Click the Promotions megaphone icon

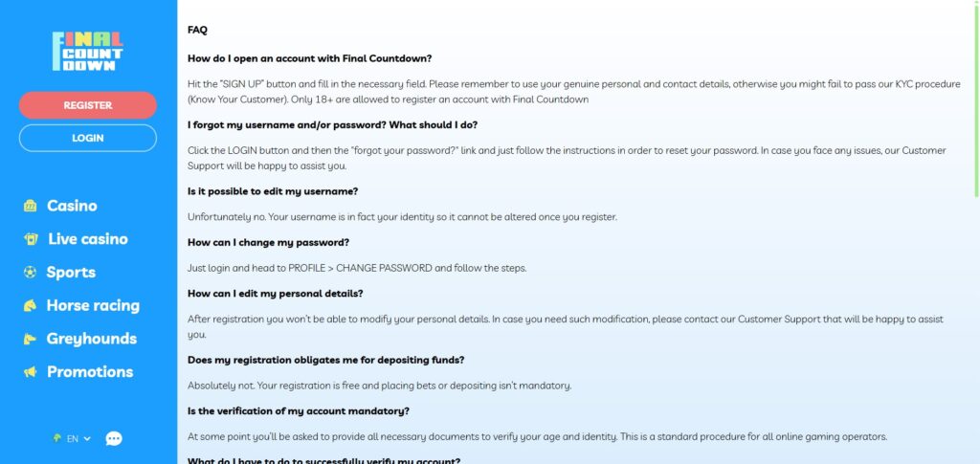[30, 372]
